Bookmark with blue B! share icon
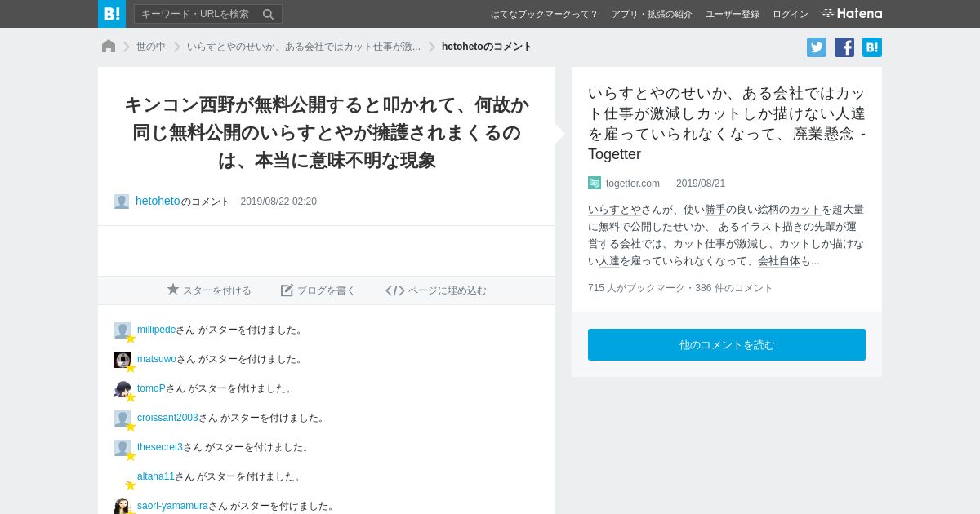Viewport: 980px width, 514px height. (872, 47)
